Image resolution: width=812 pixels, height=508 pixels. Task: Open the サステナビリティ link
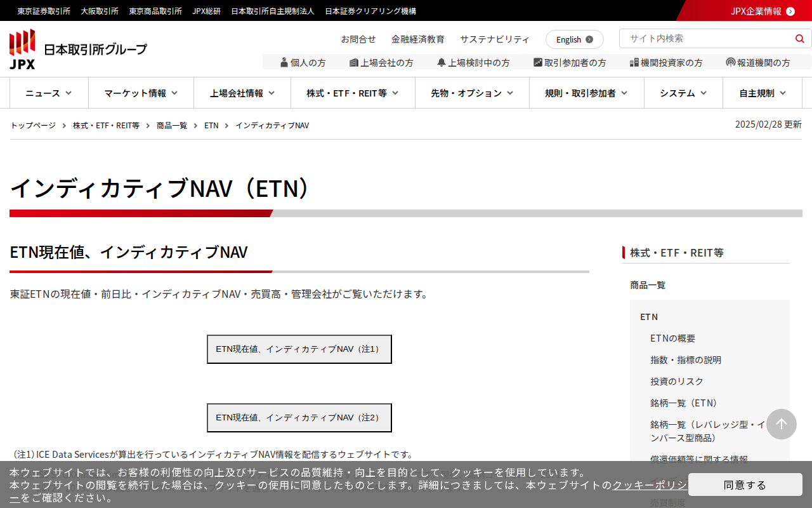point(495,39)
